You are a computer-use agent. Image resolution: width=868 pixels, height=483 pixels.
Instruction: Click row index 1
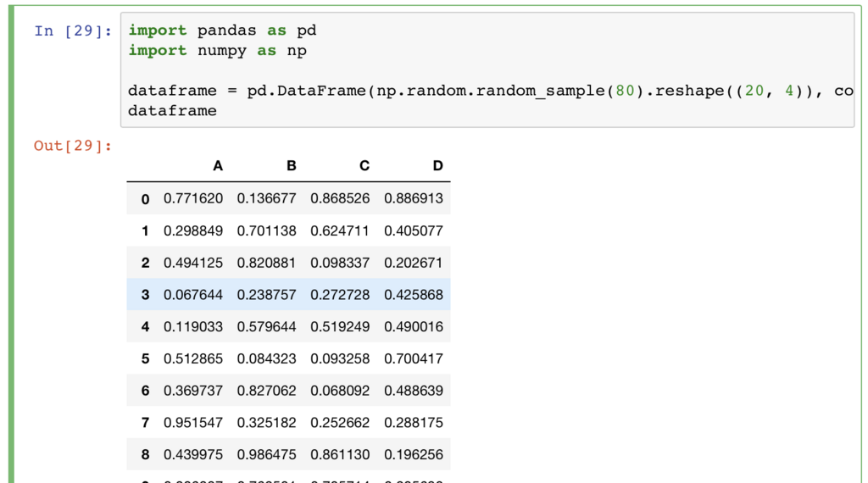point(145,230)
